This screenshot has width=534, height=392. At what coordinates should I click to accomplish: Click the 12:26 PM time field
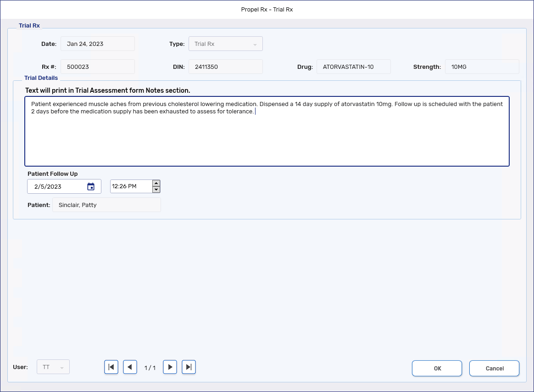tap(130, 186)
